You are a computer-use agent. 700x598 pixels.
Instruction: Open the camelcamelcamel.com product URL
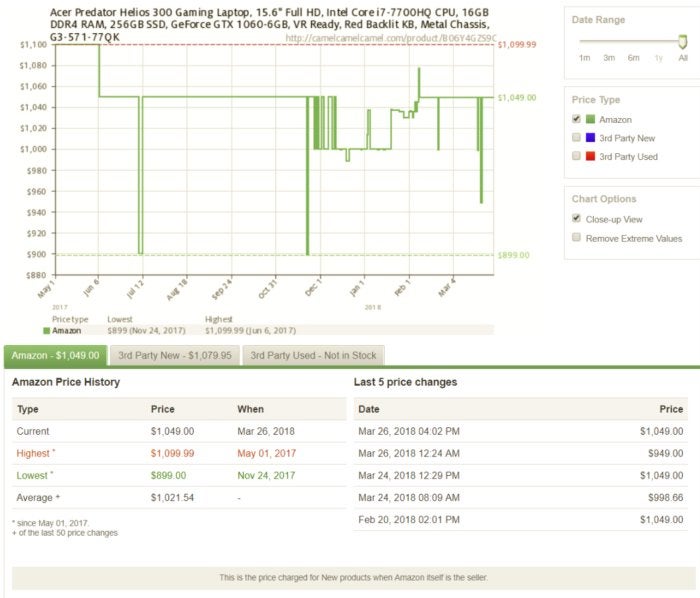point(391,38)
